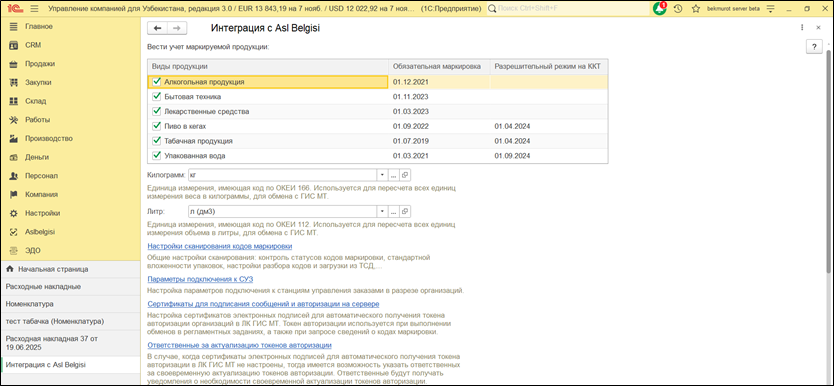The height and width of the screenshot is (386, 834).
Task: Click the Компания flag icon
Action: [x=14, y=194]
